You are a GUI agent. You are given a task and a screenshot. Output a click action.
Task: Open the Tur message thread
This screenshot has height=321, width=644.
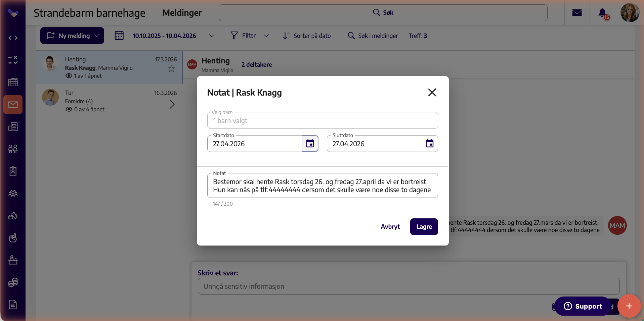110,101
